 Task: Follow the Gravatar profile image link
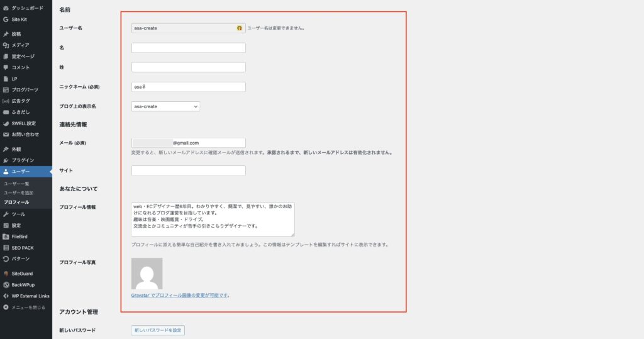coord(179,295)
